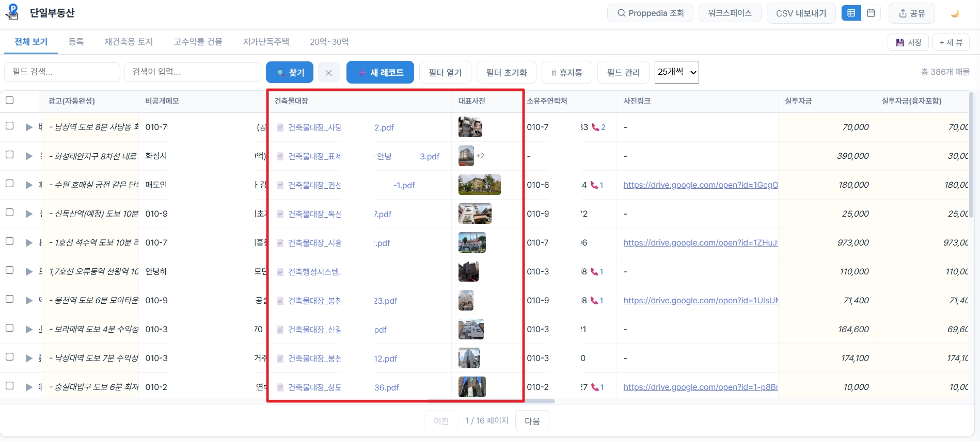Focus the 검색어 입력 input field
980x441 pixels.
[193, 72]
